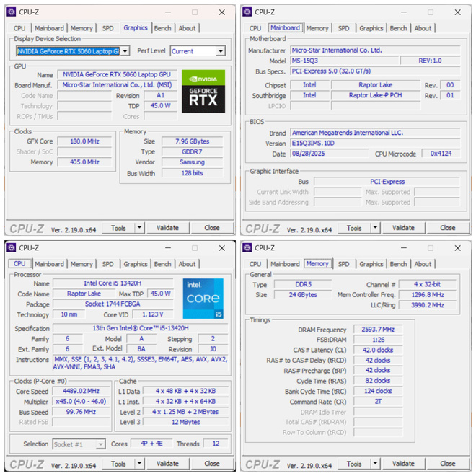Open the Socket #1 selection dropdown
Viewport: 476px width, 476px height.
(100, 444)
